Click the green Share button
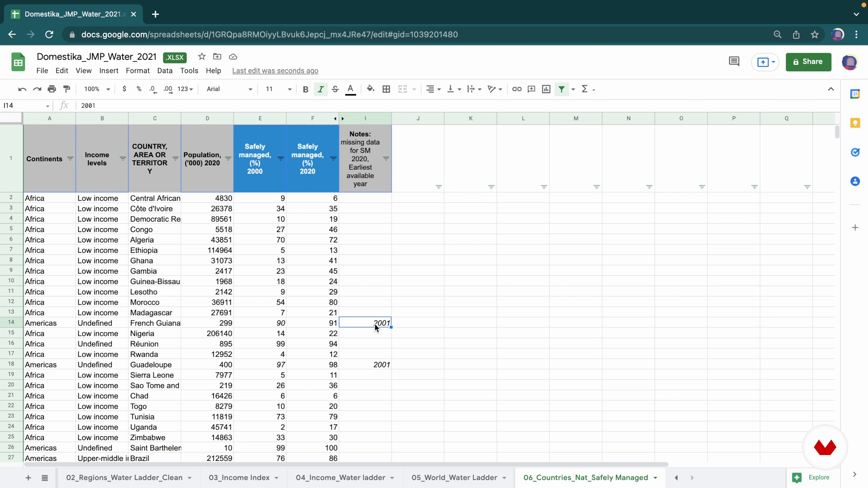 pyautogui.click(x=808, y=62)
